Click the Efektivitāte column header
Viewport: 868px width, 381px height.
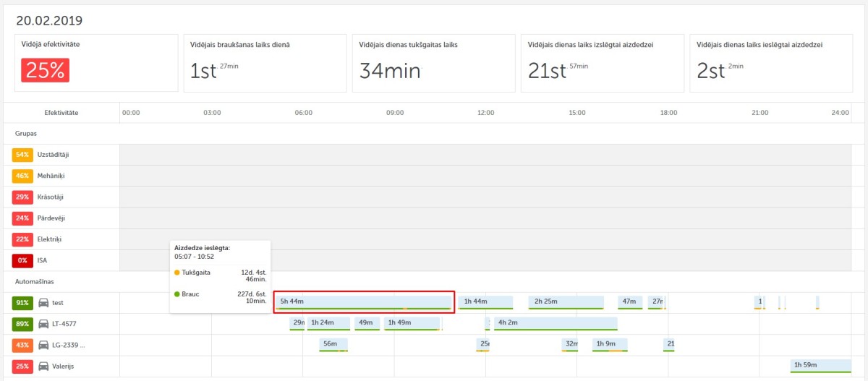pyautogui.click(x=61, y=113)
